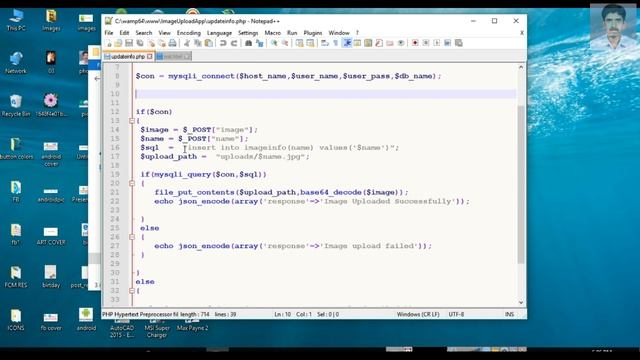Screen dimensions: 640x360
Task: Switch to the second inactive document tab
Action: 173,56
